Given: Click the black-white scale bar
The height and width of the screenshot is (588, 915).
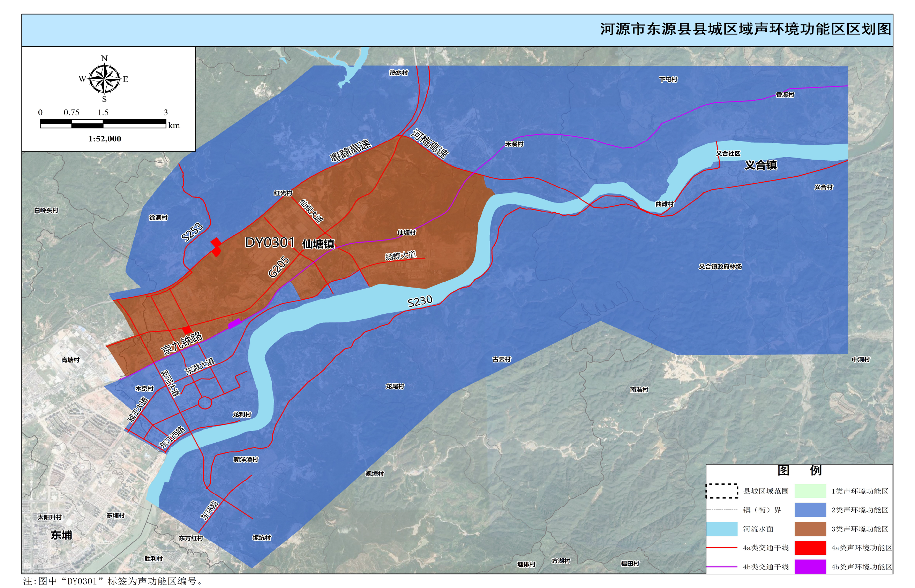Looking at the screenshot, I should pos(103,124).
